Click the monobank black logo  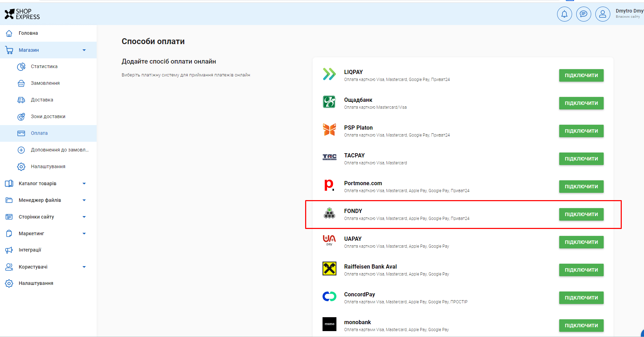pyautogui.click(x=329, y=324)
